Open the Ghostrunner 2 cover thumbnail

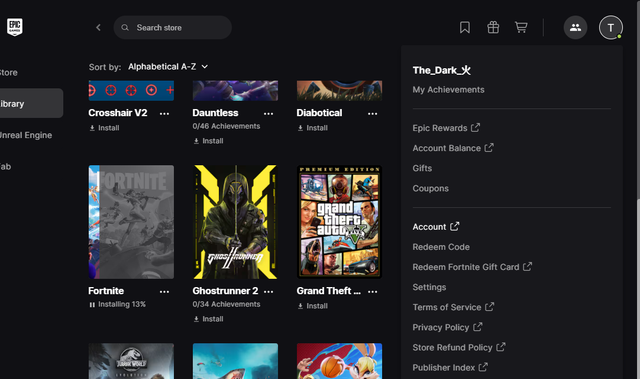point(235,222)
